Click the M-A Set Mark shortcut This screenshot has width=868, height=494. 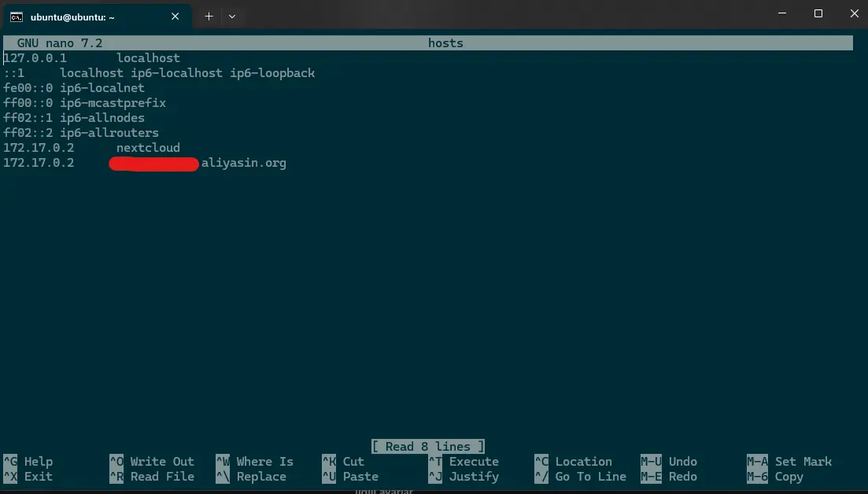pyautogui.click(x=789, y=462)
